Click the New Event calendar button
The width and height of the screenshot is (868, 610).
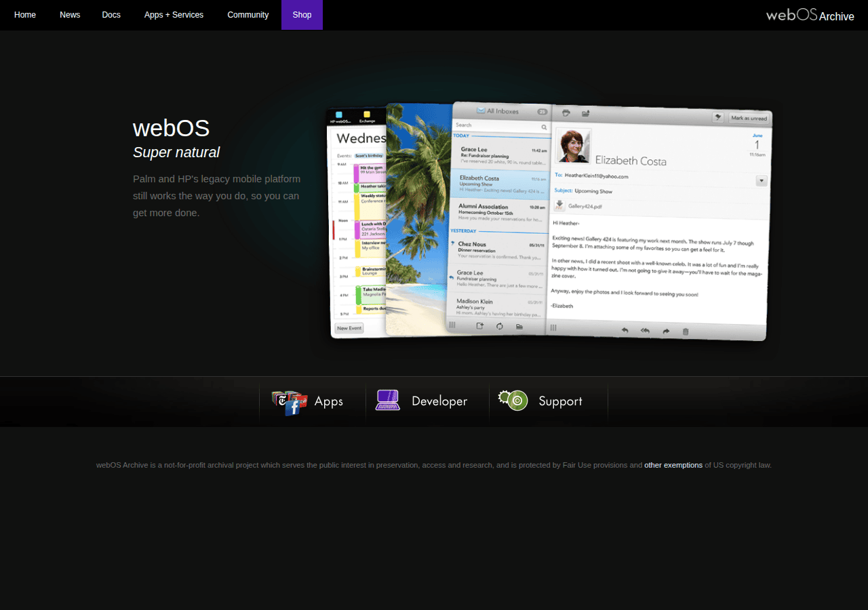(349, 328)
